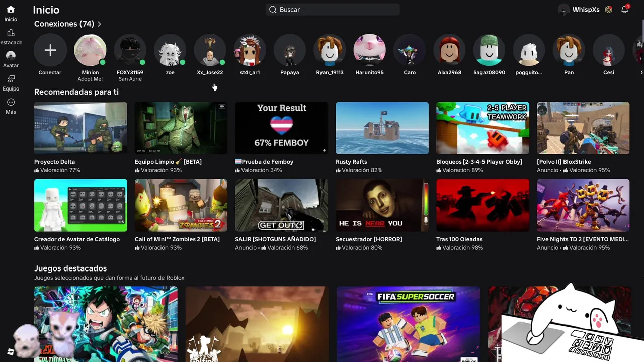The image size is (644, 362).
Task: Open the notifications bell
Action: [x=625, y=10]
